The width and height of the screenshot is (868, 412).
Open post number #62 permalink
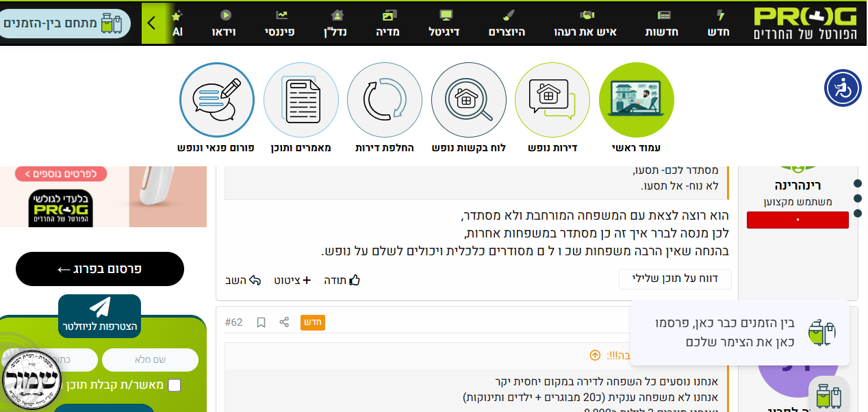pos(234,322)
